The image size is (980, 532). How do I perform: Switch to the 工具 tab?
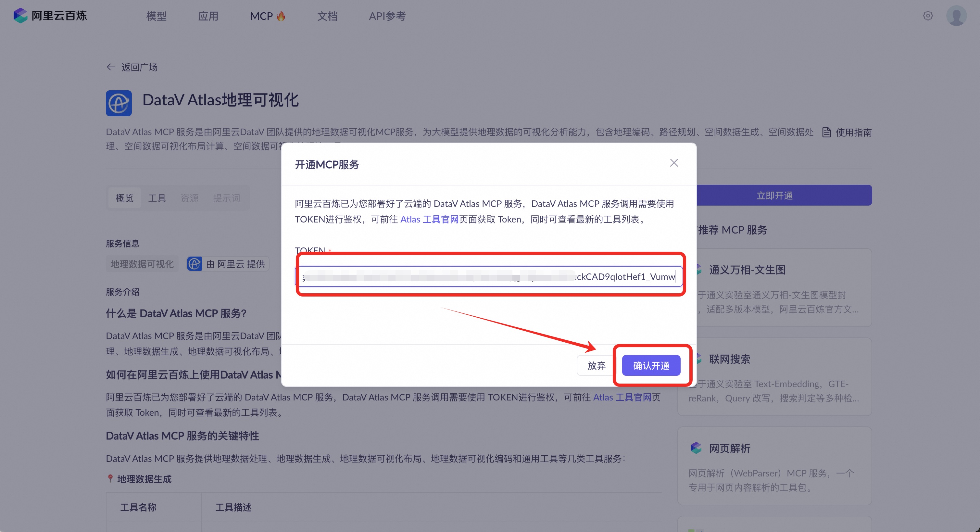(x=157, y=198)
